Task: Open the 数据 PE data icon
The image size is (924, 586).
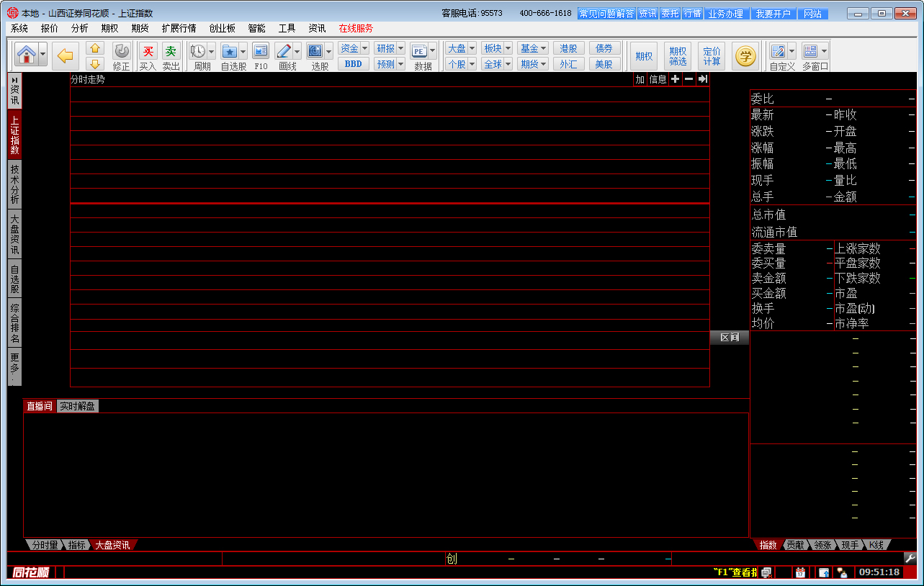Action: tap(419, 51)
